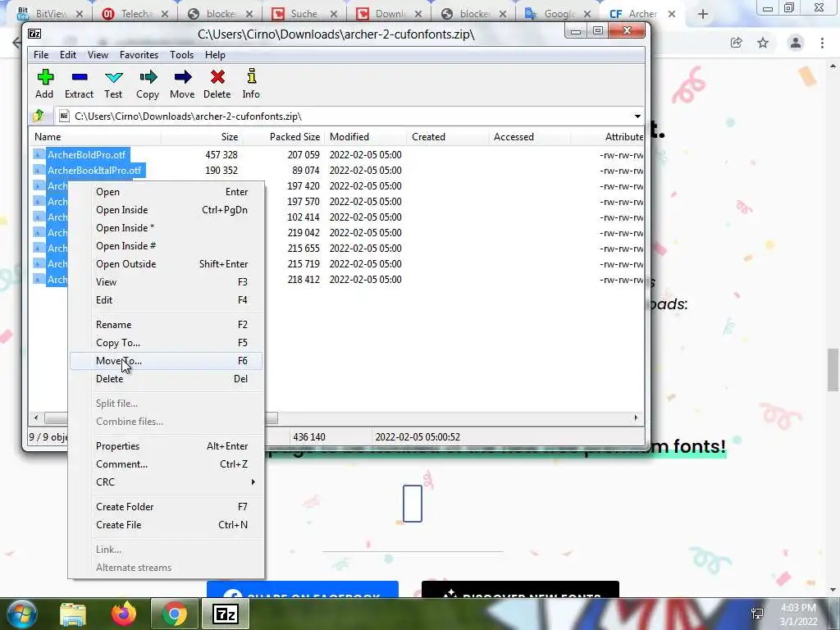This screenshot has width=840, height=630.
Task: Sort by Accessed column header
Action: 529,137
